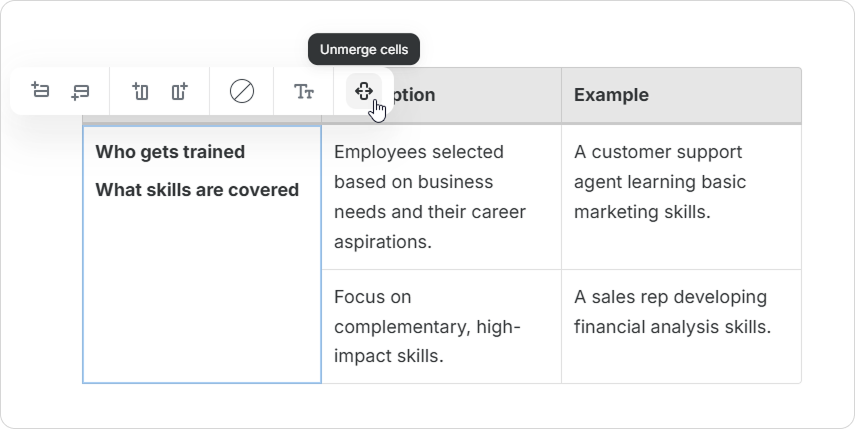This screenshot has height=429, width=855.
Task: Click 'What skills are covered' text
Action: 197,189
